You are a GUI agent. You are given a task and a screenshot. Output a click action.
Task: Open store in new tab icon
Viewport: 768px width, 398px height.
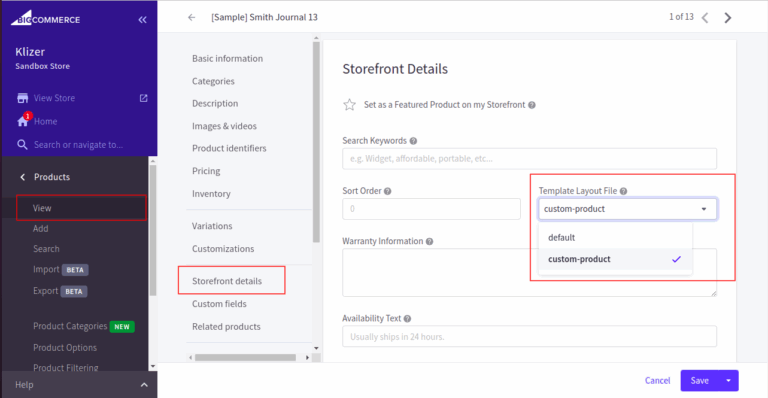pos(144,98)
